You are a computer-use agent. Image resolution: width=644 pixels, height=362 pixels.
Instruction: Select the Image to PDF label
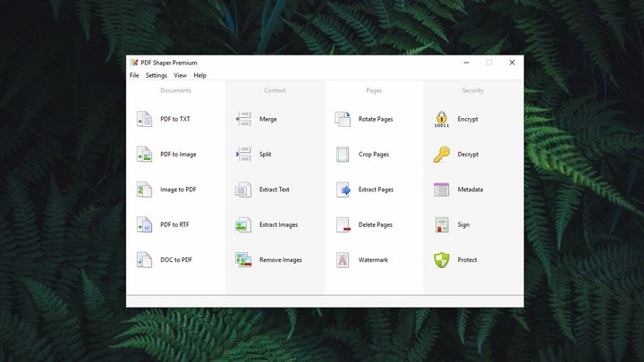(x=178, y=189)
